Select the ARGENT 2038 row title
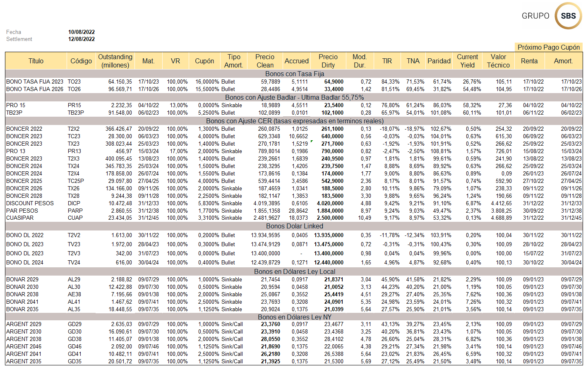 pos(24,339)
